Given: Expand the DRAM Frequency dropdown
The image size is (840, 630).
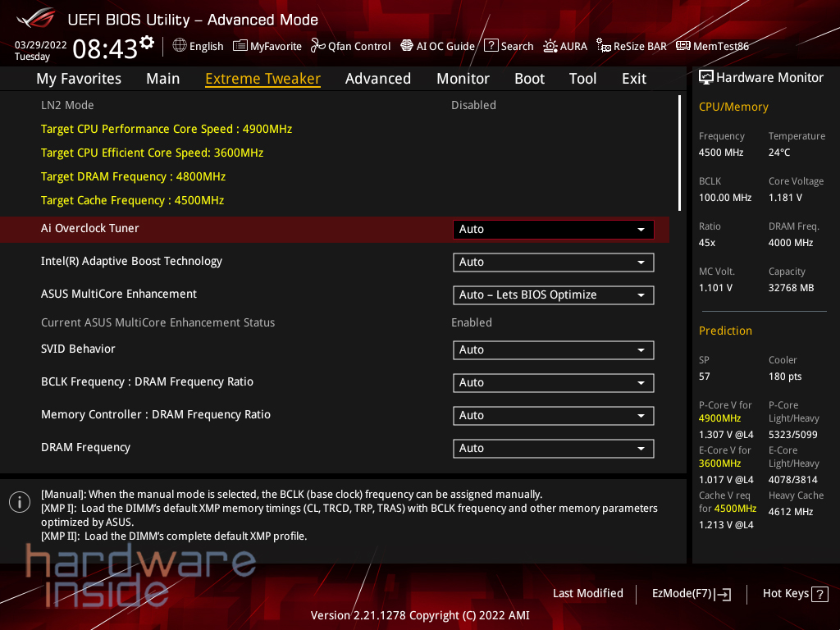Looking at the screenshot, I should (x=553, y=449).
